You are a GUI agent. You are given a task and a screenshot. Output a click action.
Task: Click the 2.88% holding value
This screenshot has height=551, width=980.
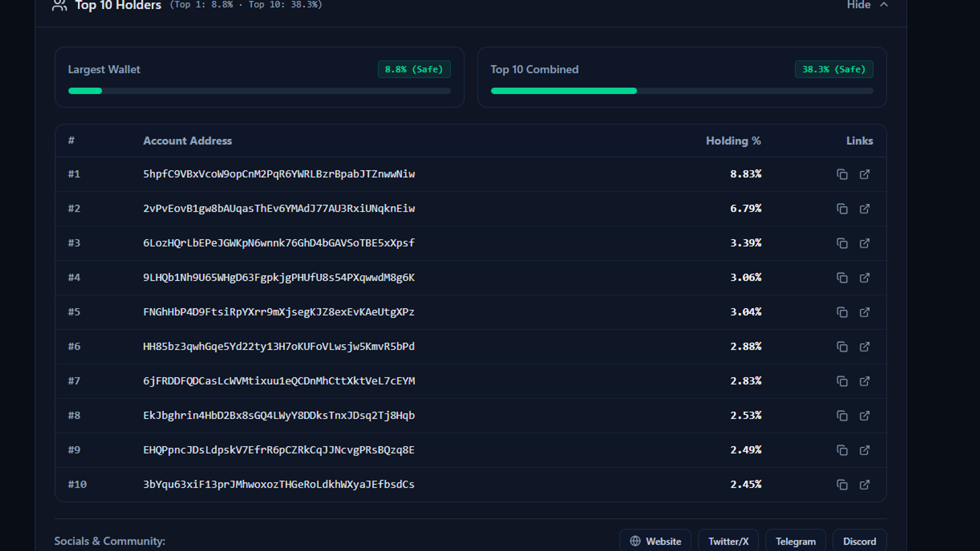click(746, 347)
